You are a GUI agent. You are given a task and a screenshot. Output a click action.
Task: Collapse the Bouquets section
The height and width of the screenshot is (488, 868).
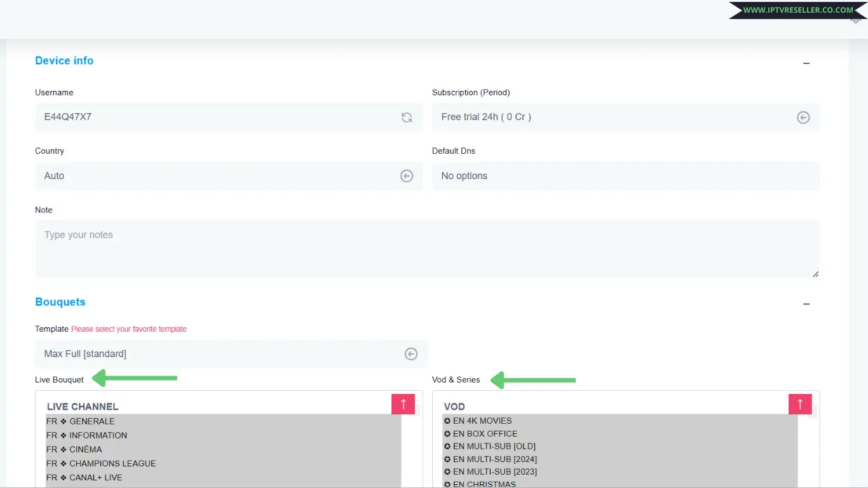click(x=806, y=304)
